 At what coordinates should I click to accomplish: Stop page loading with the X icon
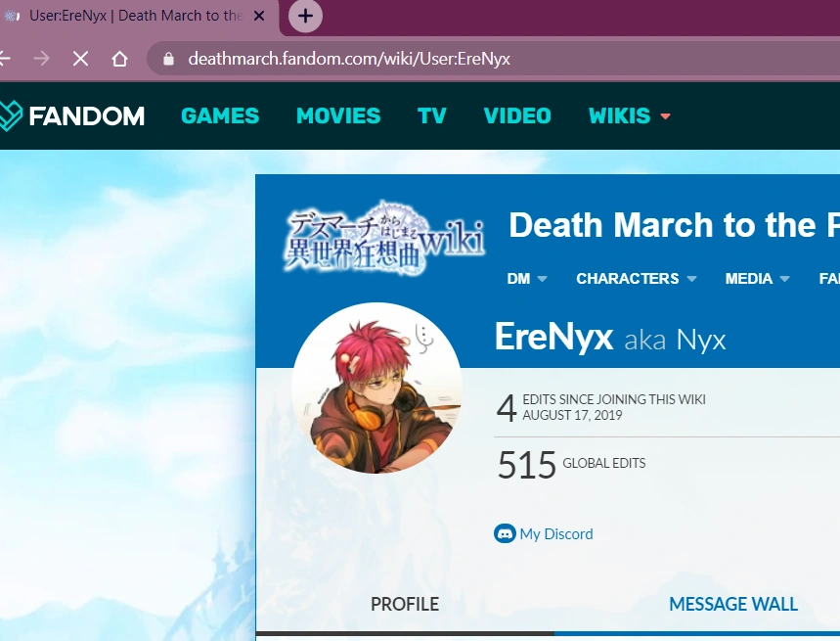(80, 59)
